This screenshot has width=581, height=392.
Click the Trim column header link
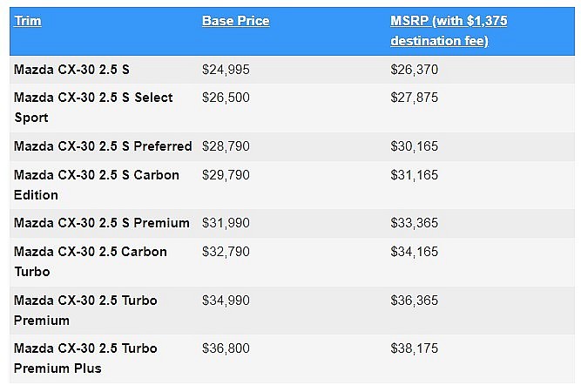tap(27, 21)
